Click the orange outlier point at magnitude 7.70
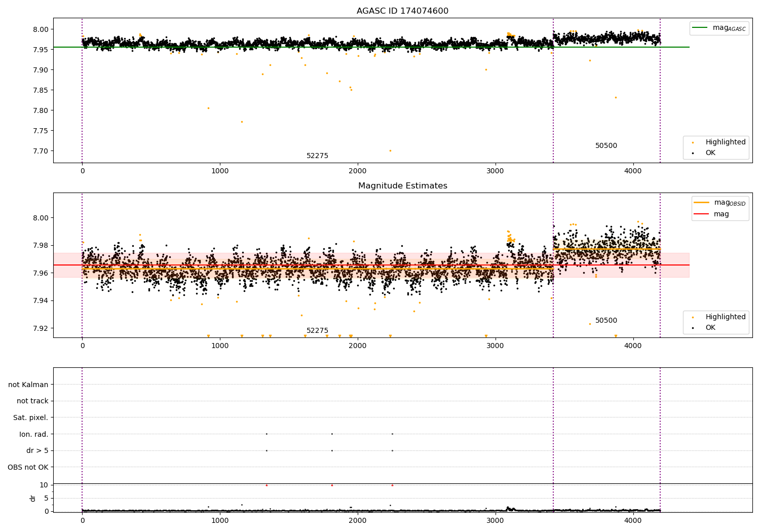Image resolution: width=760 pixels, height=532 pixels. (390, 150)
